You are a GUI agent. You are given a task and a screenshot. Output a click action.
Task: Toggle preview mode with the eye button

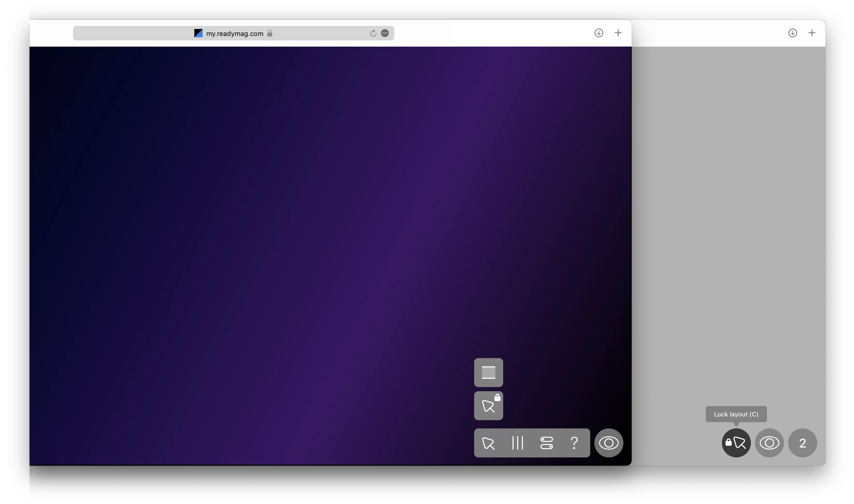tap(609, 443)
